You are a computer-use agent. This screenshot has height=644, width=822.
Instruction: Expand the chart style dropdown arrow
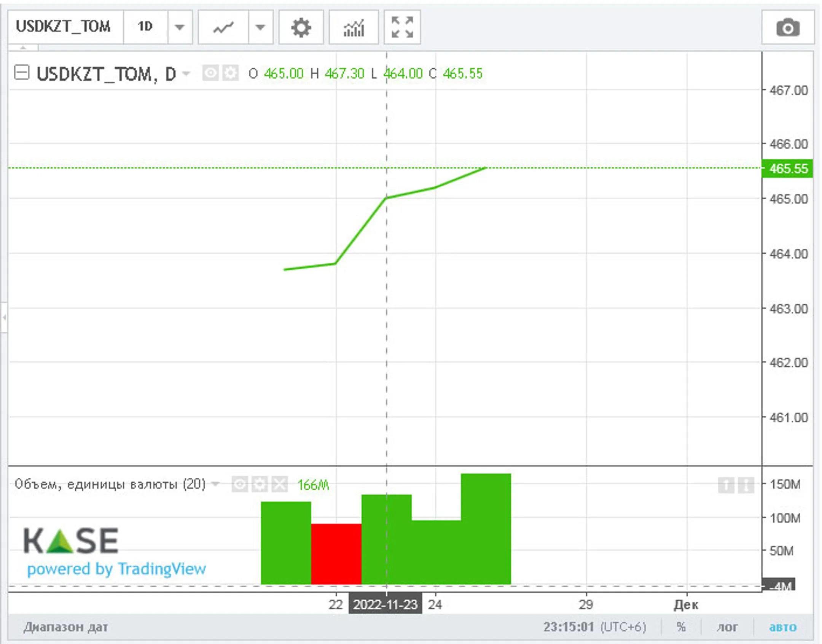(x=260, y=27)
